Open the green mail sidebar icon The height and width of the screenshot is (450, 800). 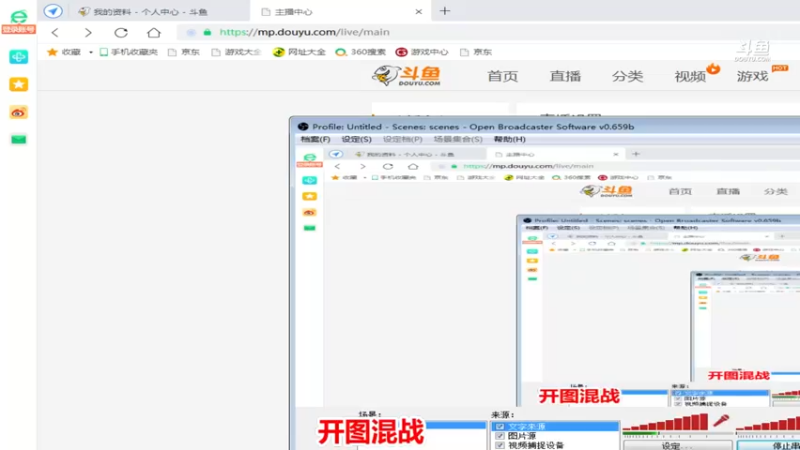(x=18, y=140)
